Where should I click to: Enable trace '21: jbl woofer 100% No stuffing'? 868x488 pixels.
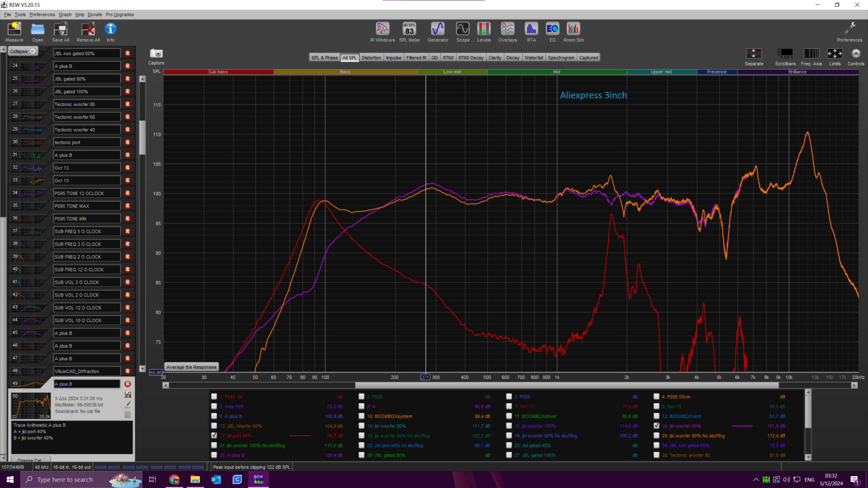tap(214, 445)
